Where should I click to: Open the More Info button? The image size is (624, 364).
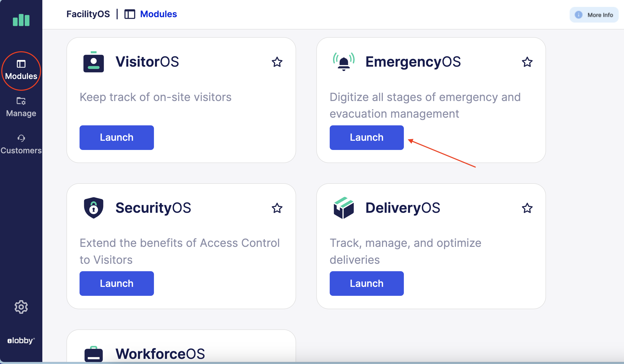point(594,15)
